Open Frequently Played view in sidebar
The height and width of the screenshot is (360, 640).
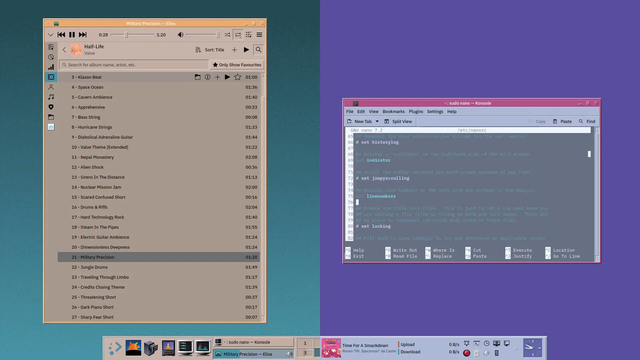[51, 67]
